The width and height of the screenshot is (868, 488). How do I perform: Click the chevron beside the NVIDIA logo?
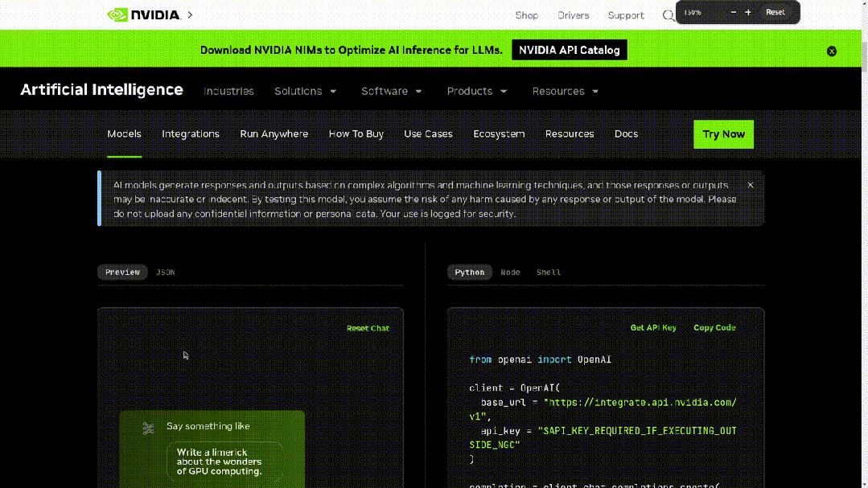pyautogui.click(x=190, y=14)
